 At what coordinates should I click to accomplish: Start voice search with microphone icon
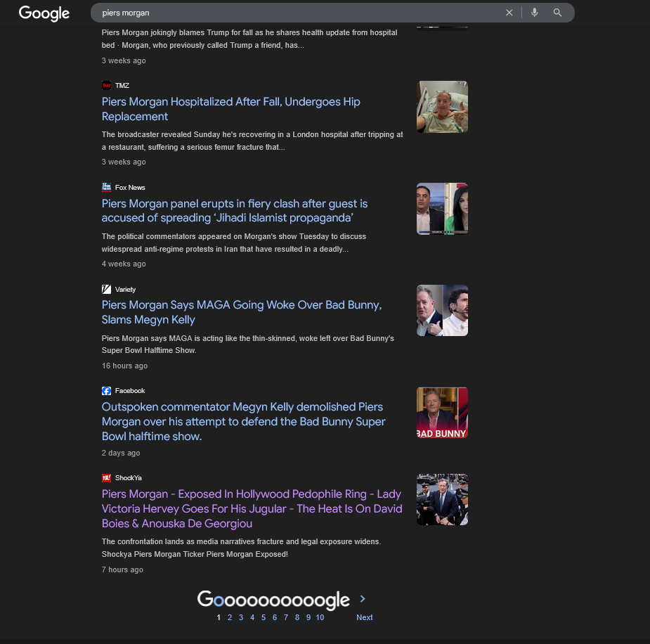tap(535, 13)
